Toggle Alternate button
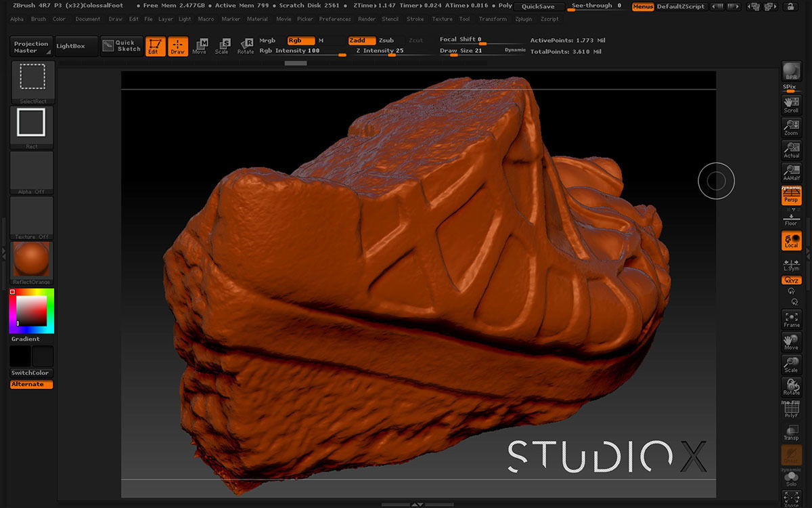Image resolution: width=812 pixels, height=508 pixels. click(x=32, y=384)
